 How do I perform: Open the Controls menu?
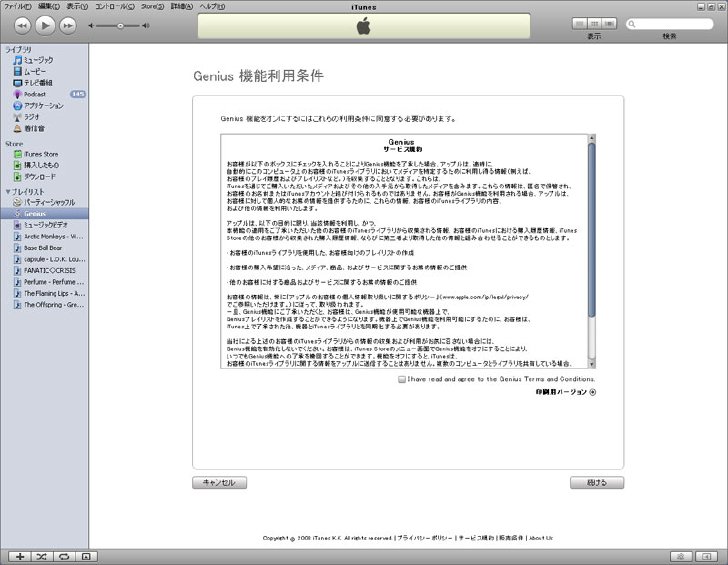tap(115, 6)
